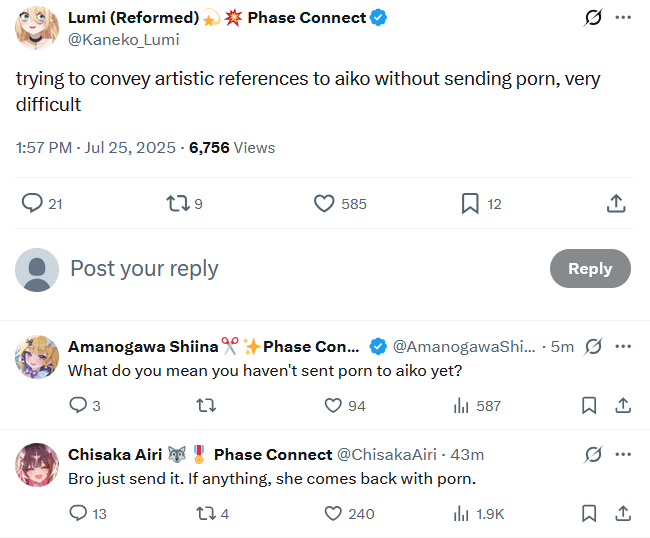Open Amanogawa Shiina's profile name link
The height and width of the screenshot is (538, 650).
coord(143,346)
